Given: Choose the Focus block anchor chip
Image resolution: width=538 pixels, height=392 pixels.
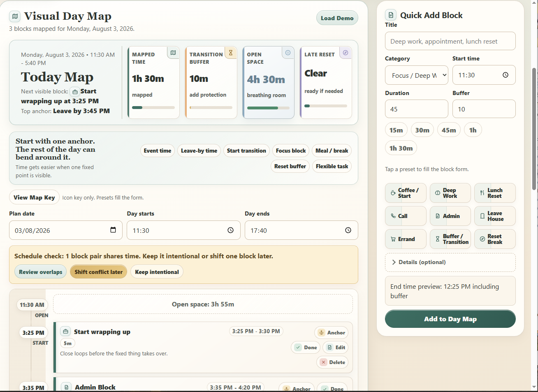Looking at the screenshot, I should point(291,151).
